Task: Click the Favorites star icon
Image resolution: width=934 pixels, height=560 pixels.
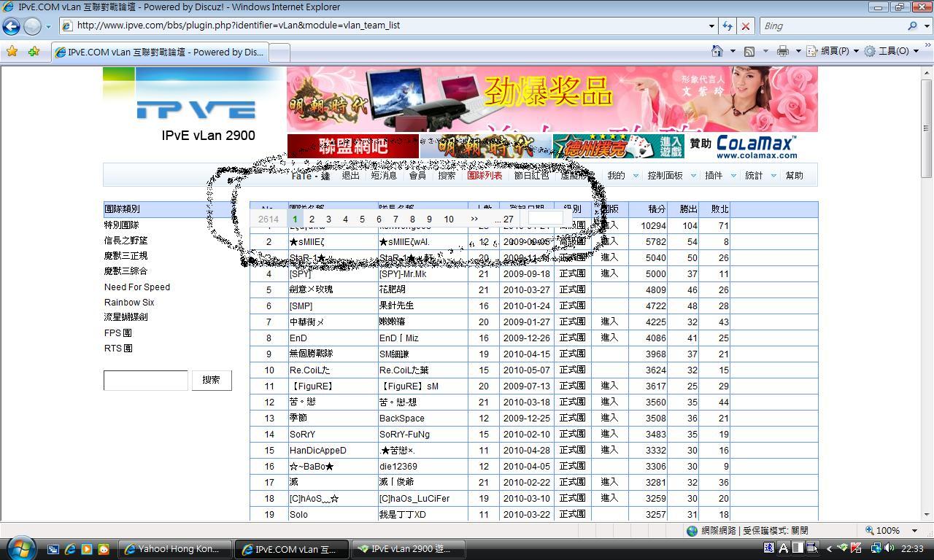Action: click(12, 51)
